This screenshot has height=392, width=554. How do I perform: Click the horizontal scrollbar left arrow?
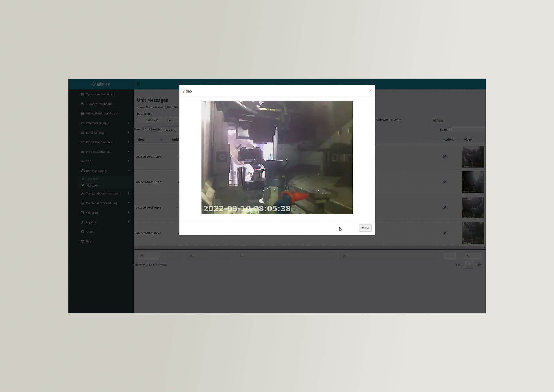(135, 247)
